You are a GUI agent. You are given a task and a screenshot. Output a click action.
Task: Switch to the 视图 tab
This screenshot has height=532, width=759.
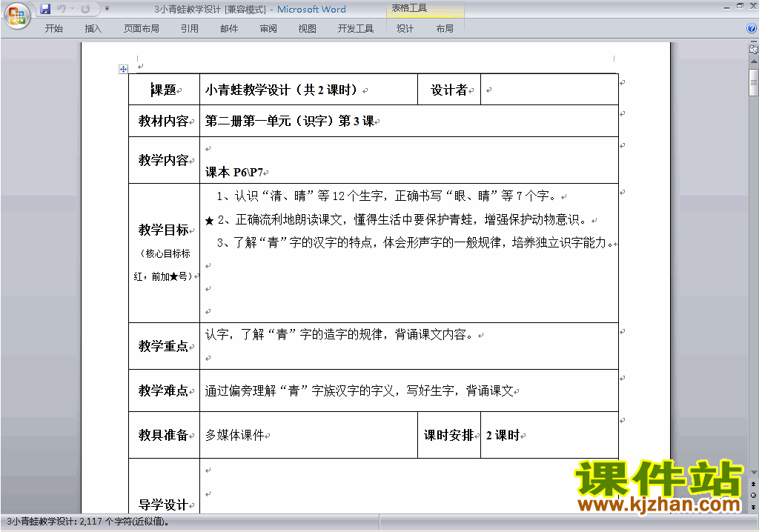[x=307, y=29]
